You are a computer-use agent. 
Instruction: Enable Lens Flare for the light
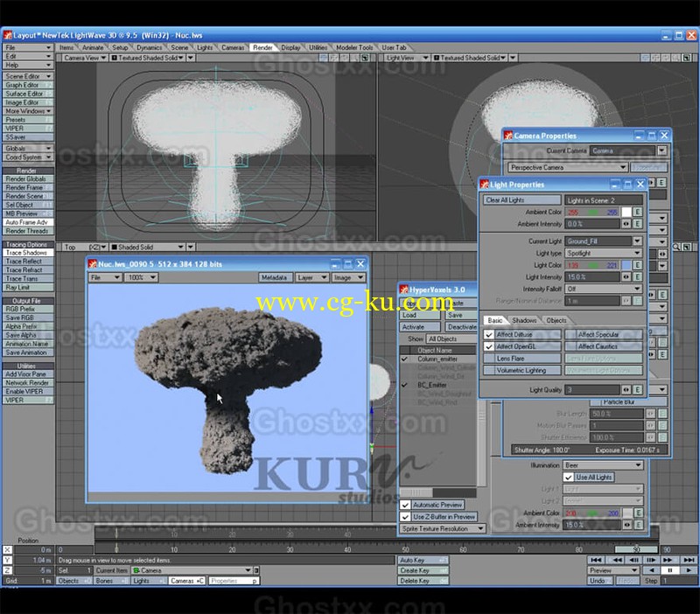click(x=521, y=359)
